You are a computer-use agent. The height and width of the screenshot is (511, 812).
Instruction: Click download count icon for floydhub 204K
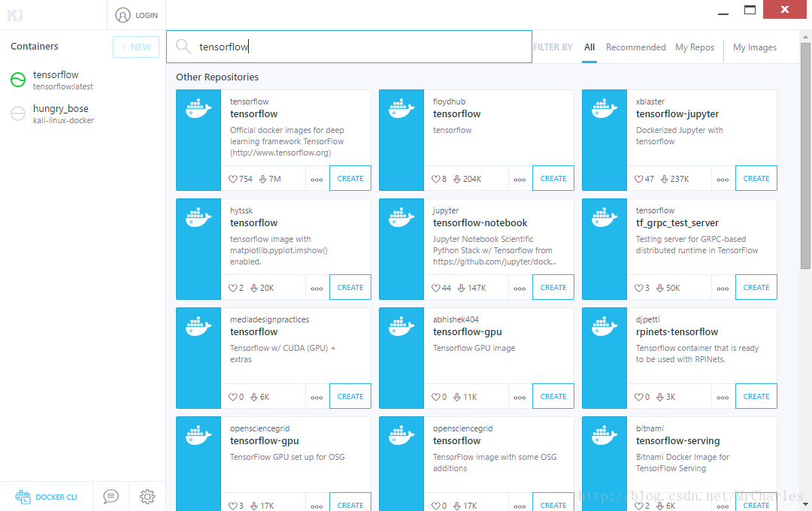(x=457, y=179)
